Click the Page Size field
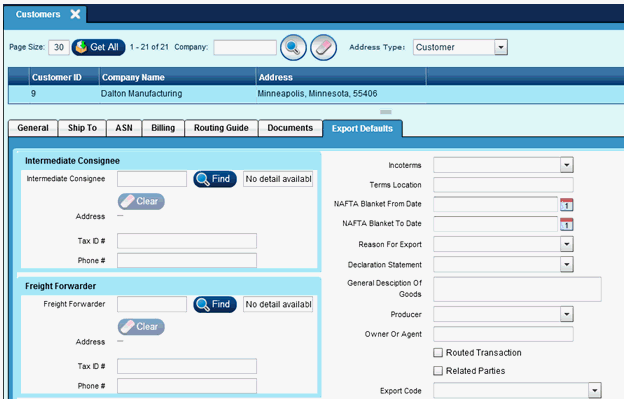The width and height of the screenshot is (624, 399). 59,47
